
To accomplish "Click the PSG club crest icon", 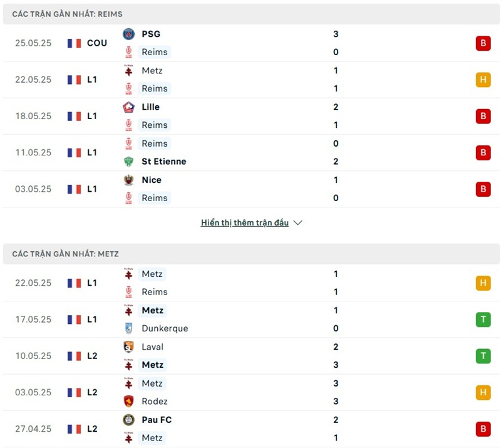I will click(128, 34).
